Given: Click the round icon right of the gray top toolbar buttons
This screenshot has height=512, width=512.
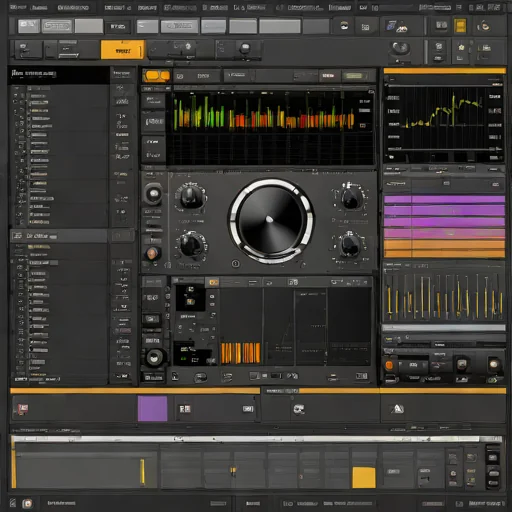Looking at the screenshot, I should pos(344,26).
